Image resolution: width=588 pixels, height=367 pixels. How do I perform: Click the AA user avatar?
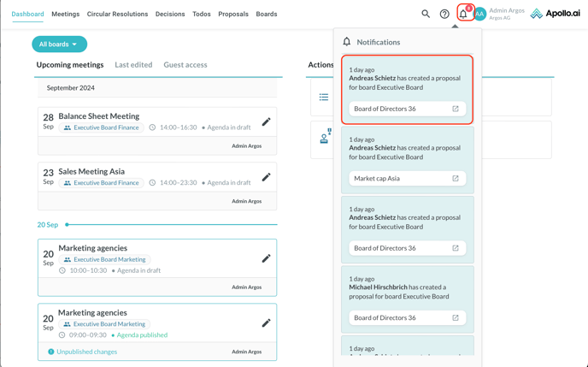[480, 14]
